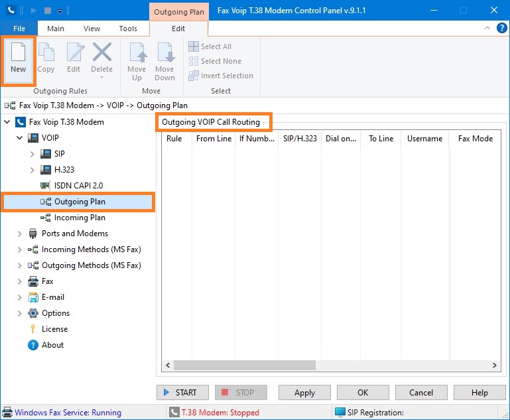Viewport: 510px width, 420px height.
Task: Click the STOP button
Action: (241, 392)
